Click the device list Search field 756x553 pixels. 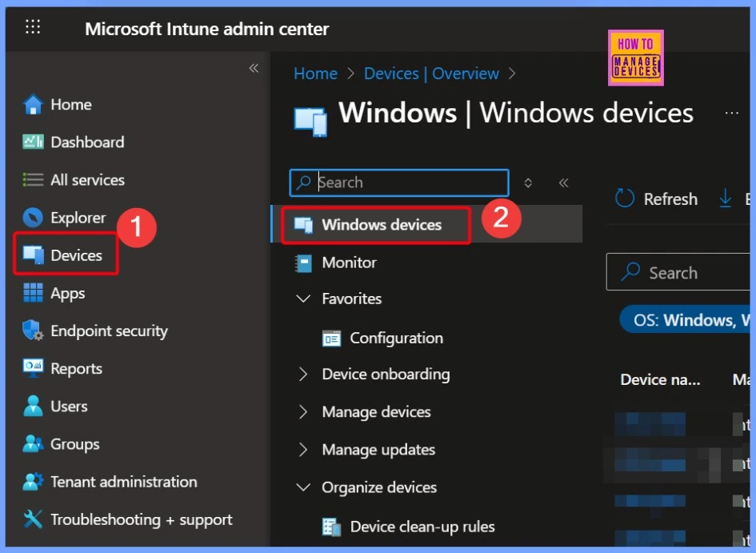[678, 272]
